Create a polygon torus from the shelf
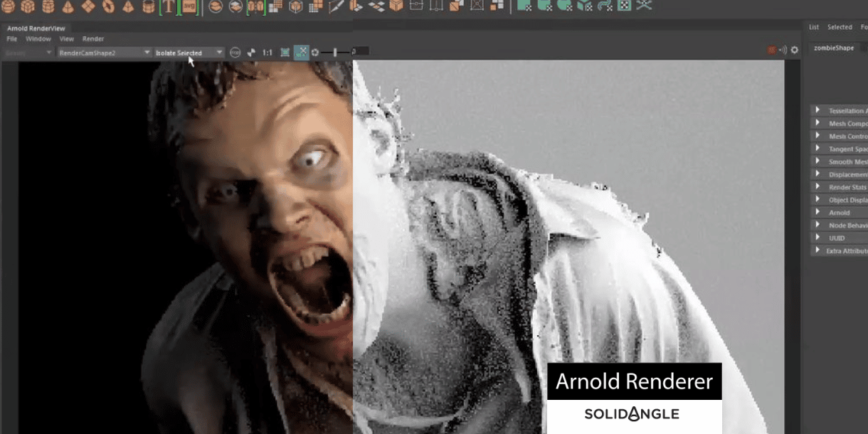The image size is (868, 434). click(x=108, y=8)
